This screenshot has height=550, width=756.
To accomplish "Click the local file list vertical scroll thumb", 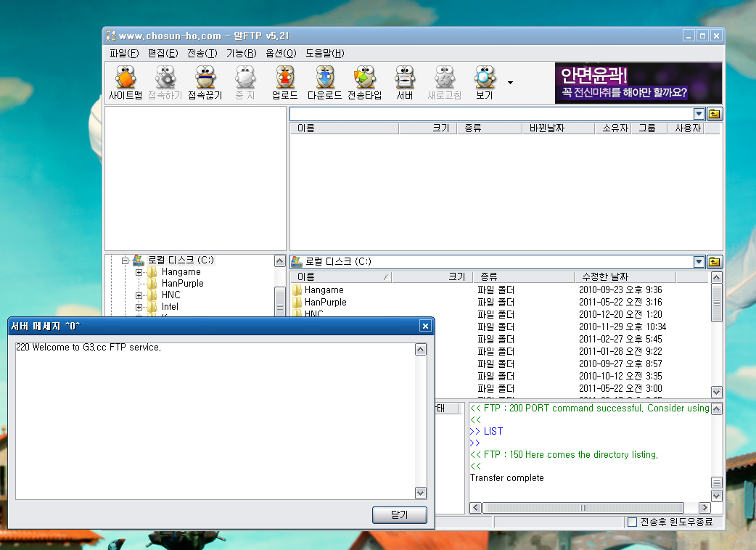I will point(717,303).
